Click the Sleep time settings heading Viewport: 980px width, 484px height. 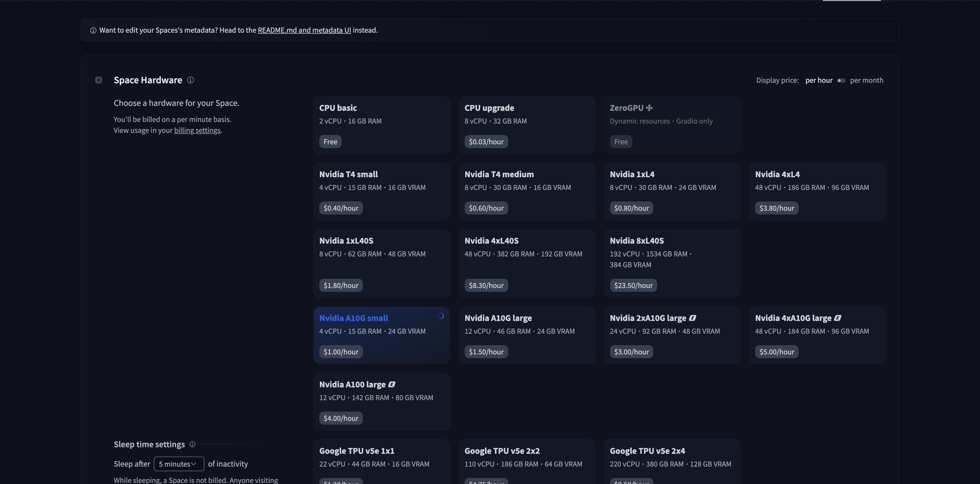(149, 444)
